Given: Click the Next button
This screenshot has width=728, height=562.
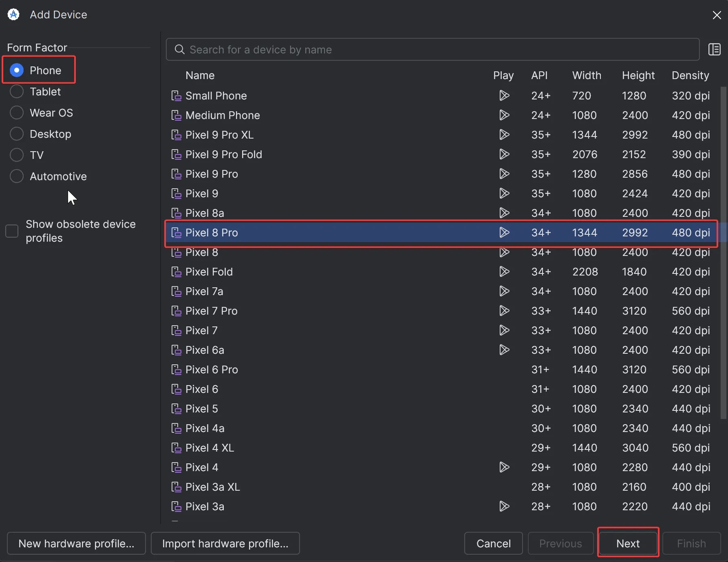Looking at the screenshot, I should (x=628, y=543).
